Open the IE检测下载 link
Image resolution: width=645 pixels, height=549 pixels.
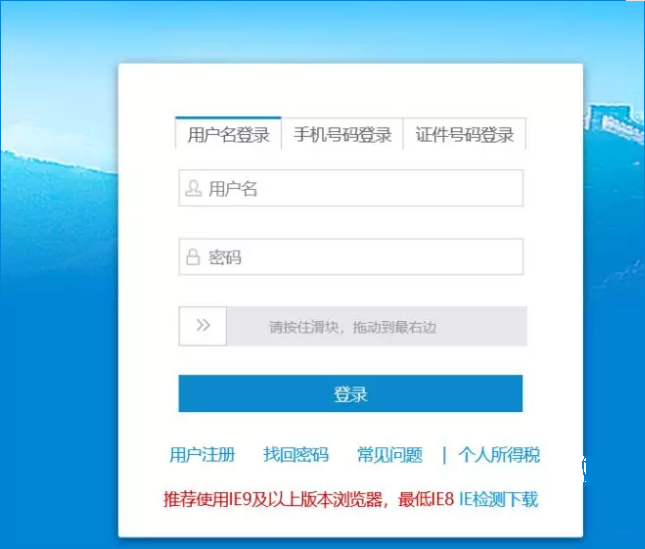point(499,500)
